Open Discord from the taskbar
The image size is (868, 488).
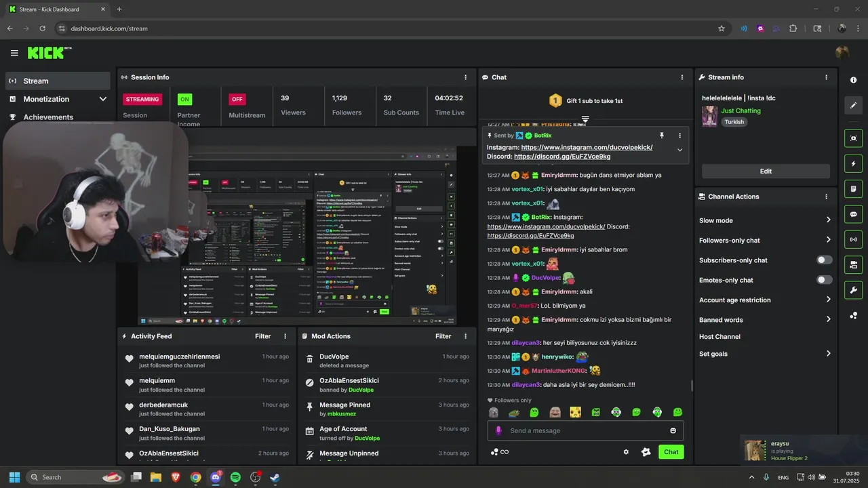216,477
